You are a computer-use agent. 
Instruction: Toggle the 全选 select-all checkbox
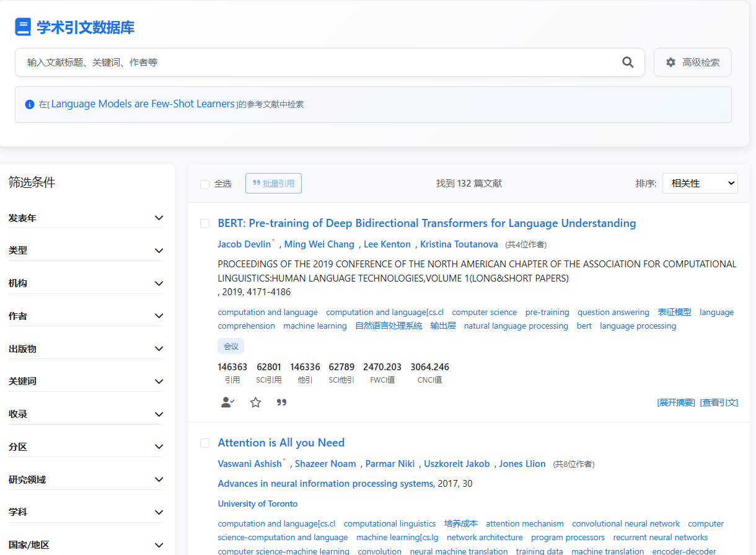point(205,184)
